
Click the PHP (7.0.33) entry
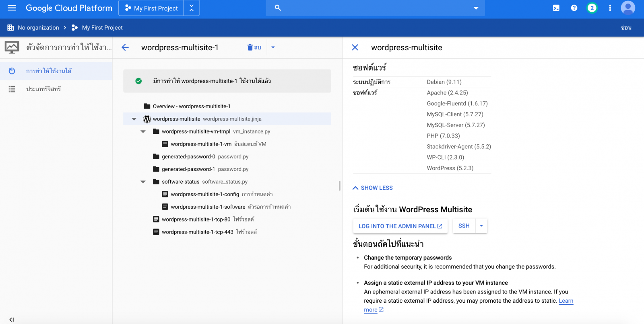(443, 136)
